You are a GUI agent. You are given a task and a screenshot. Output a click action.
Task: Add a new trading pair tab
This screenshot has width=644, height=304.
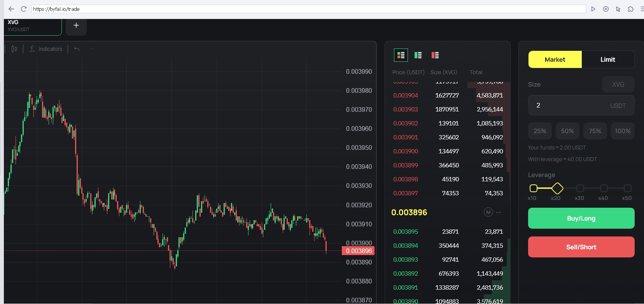(x=76, y=26)
